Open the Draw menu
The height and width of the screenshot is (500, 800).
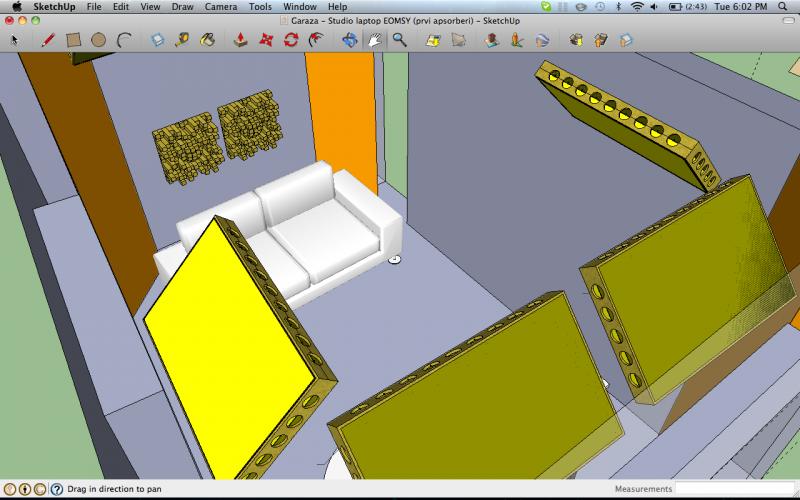pos(182,7)
